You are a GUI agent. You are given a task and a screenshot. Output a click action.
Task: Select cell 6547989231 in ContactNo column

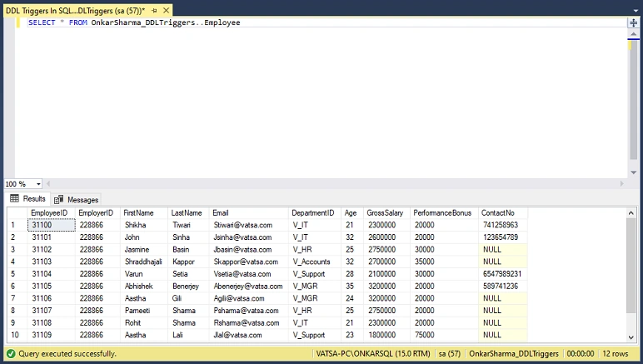coord(503,274)
